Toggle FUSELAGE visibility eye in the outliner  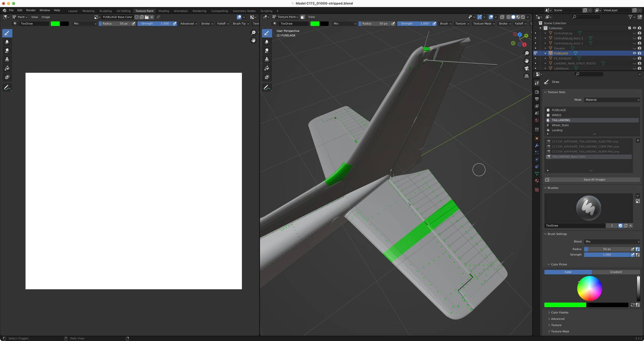click(x=635, y=53)
